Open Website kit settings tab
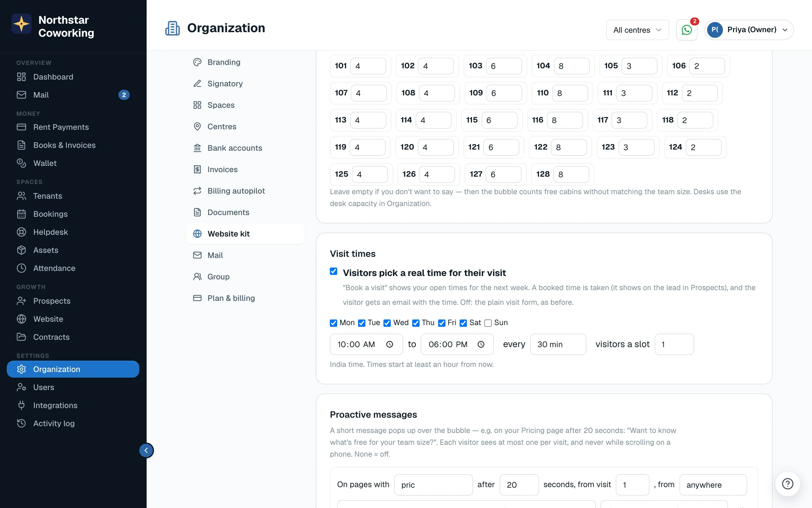Image resolution: width=812 pixels, height=508 pixels. [245, 234]
